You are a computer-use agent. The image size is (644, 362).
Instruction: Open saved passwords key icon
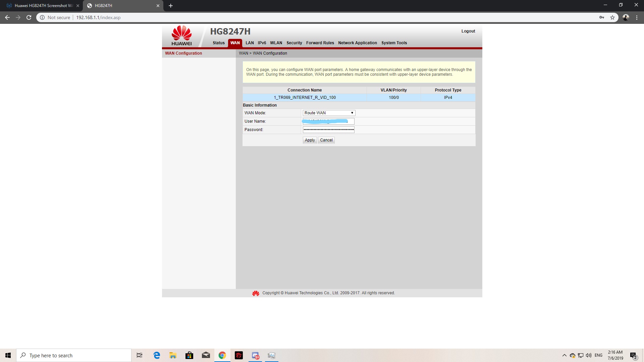(x=602, y=17)
